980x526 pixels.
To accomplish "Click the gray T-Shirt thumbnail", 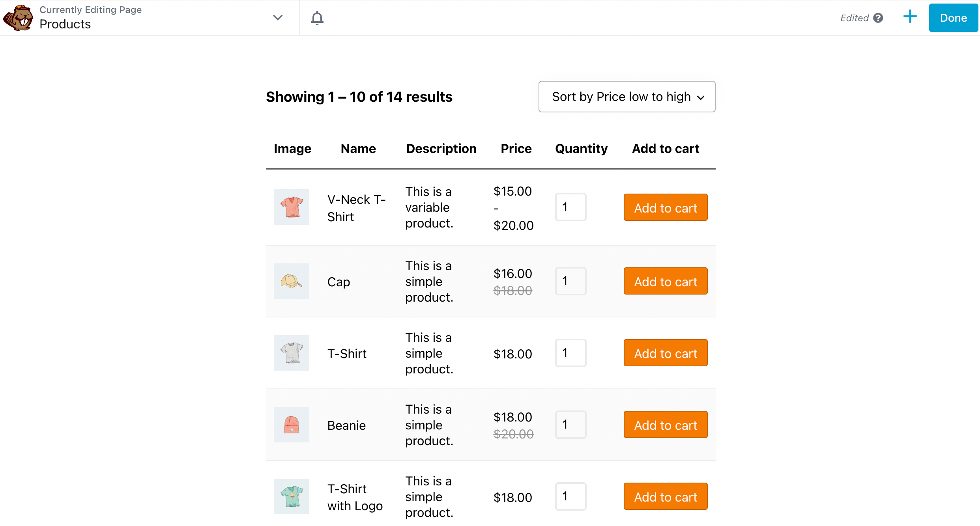I will 291,353.
